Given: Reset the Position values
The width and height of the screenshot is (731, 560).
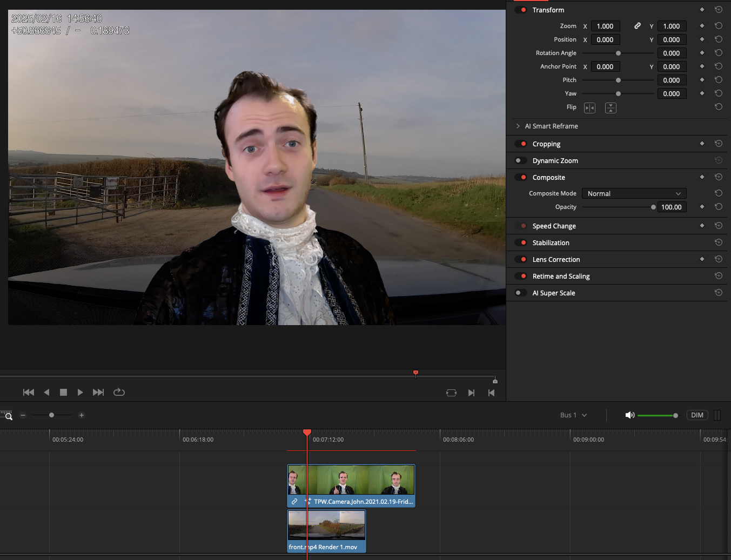Looking at the screenshot, I should [x=719, y=39].
